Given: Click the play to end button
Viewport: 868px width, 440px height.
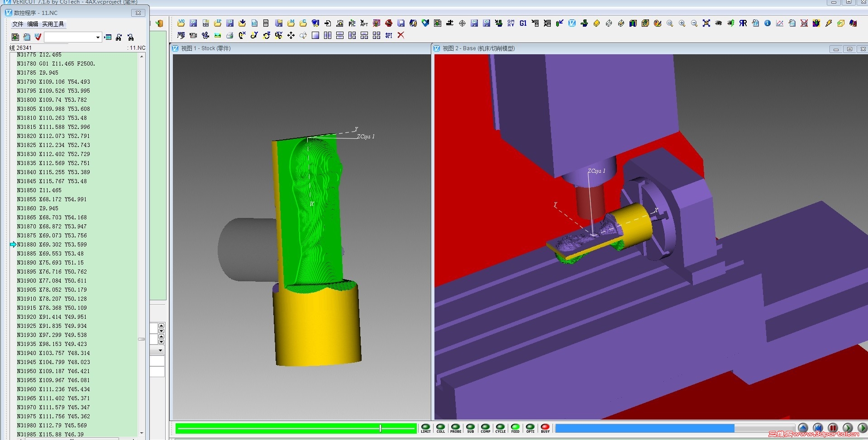Looking at the screenshot, I should [862, 428].
